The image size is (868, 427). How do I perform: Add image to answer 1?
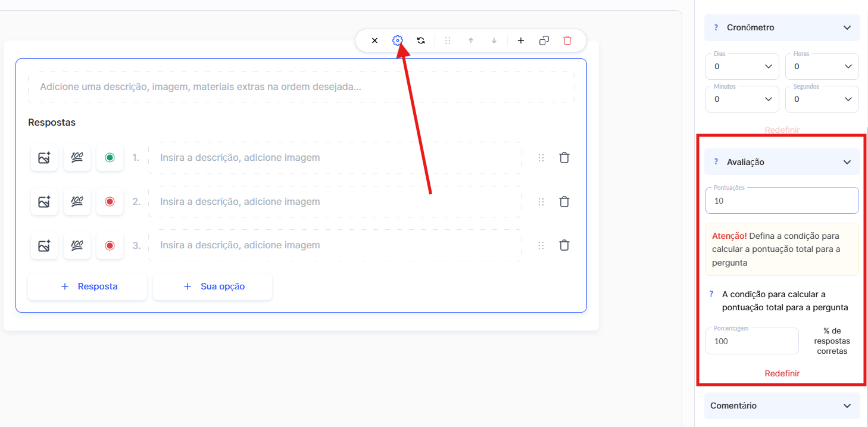tap(44, 158)
